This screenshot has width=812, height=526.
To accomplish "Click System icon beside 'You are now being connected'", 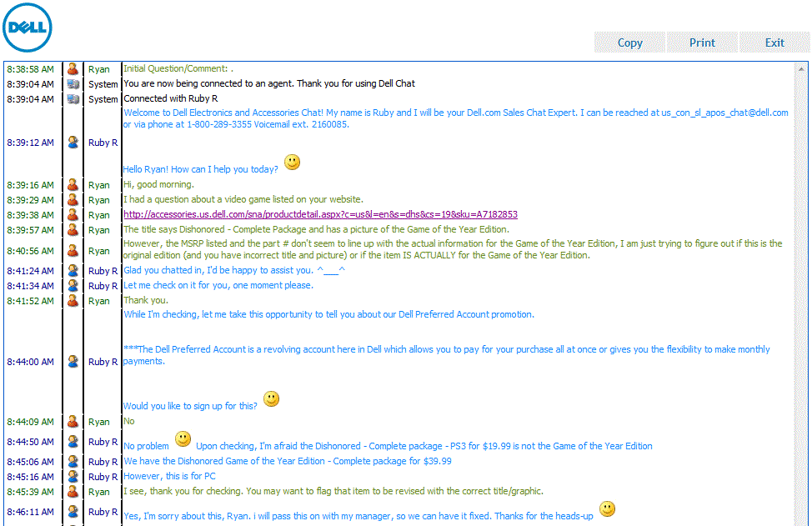I will tap(73, 84).
